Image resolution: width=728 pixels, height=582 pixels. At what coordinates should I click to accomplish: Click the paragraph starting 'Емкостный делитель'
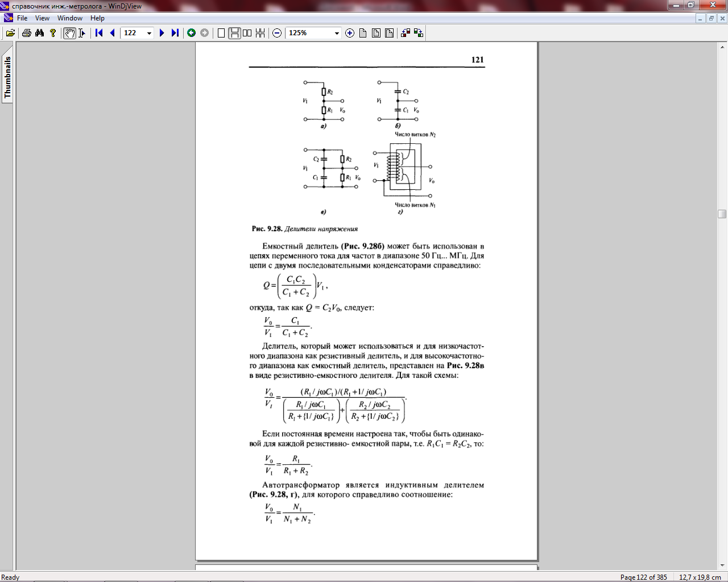(367, 256)
